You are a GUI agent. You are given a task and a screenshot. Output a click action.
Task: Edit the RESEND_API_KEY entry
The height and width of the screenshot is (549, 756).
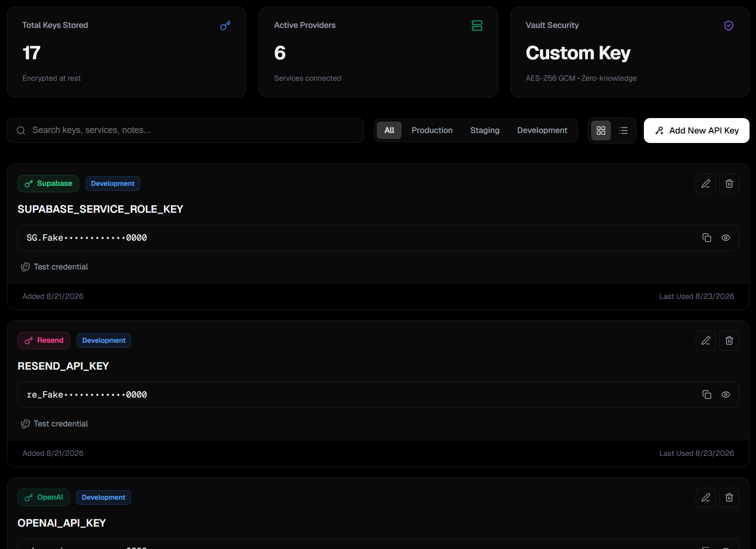tap(706, 341)
